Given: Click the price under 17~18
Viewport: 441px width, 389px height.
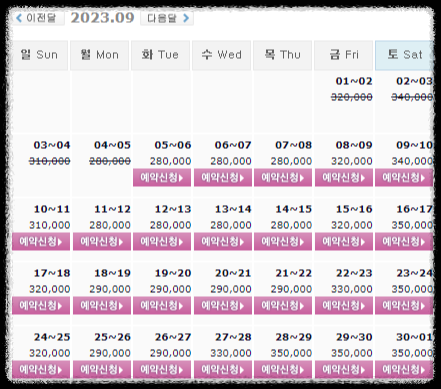Looking at the screenshot, I should [x=49, y=289].
